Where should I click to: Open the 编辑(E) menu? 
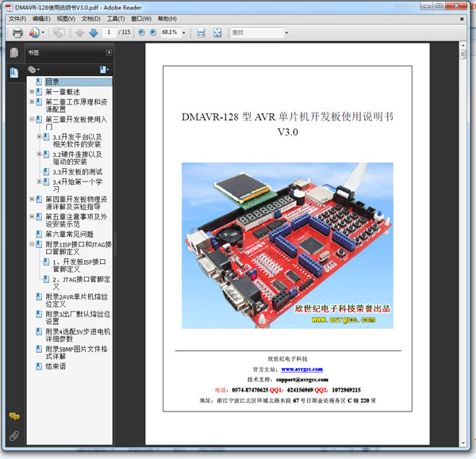pos(41,19)
